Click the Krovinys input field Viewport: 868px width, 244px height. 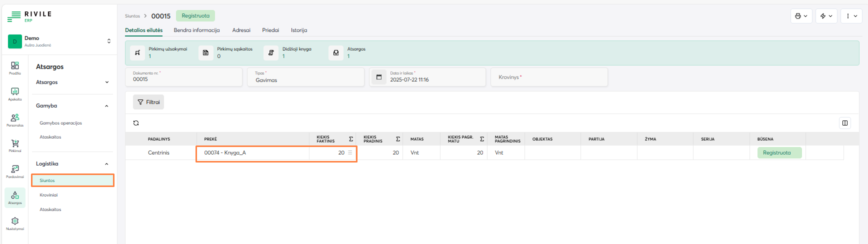[549, 77]
